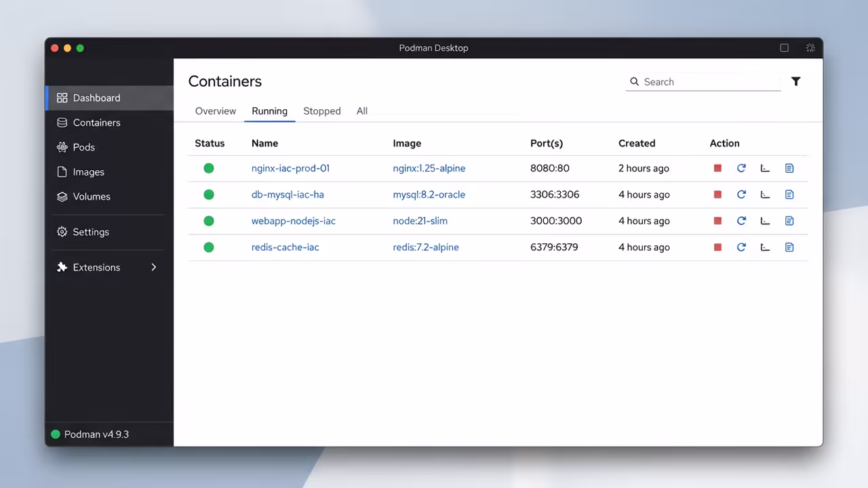The width and height of the screenshot is (868, 488).
Task: Click the 3306:3306 port value
Action: (555, 195)
